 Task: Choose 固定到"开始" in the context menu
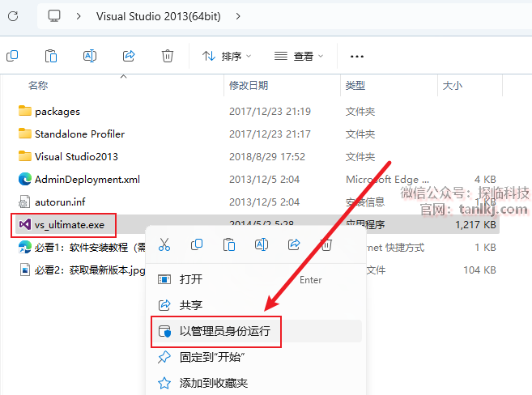tap(256, 357)
